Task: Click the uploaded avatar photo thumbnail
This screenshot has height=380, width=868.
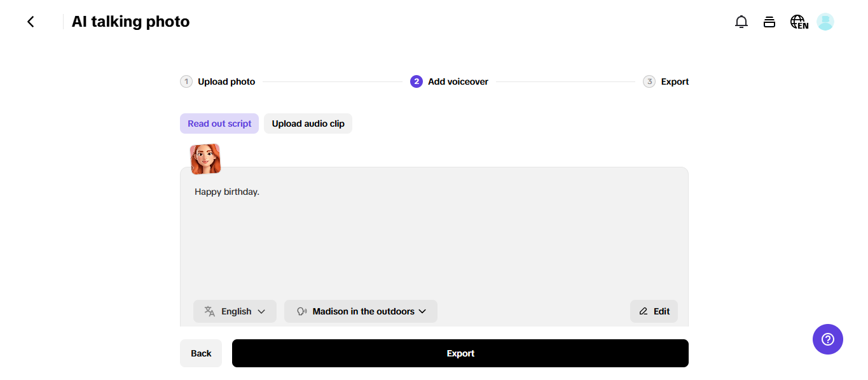Action: 205,159
